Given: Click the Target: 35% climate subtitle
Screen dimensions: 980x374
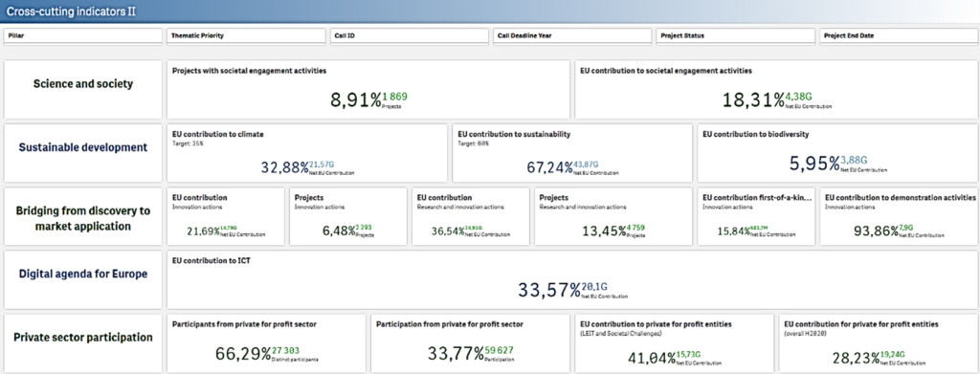Looking at the screenshot, I should (x=188, y=143).
